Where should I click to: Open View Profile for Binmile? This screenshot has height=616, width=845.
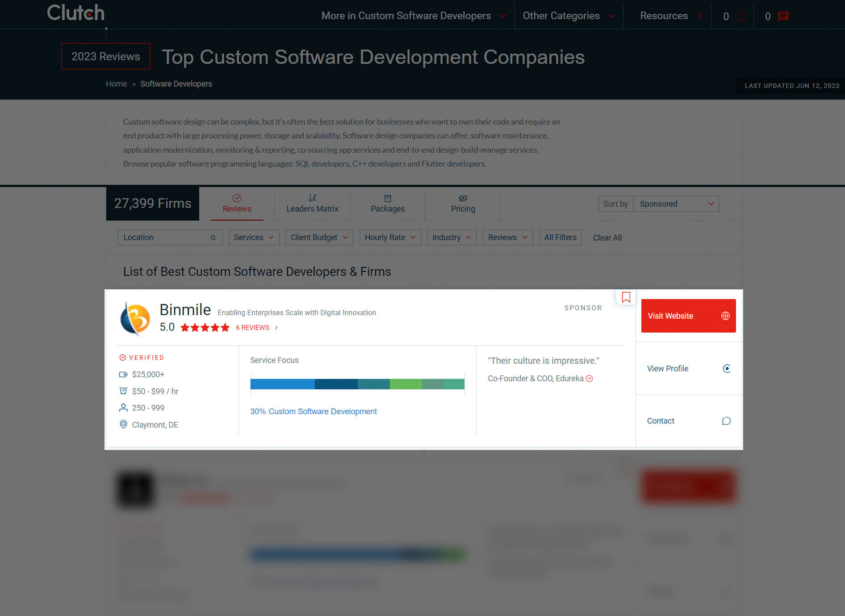689,369
